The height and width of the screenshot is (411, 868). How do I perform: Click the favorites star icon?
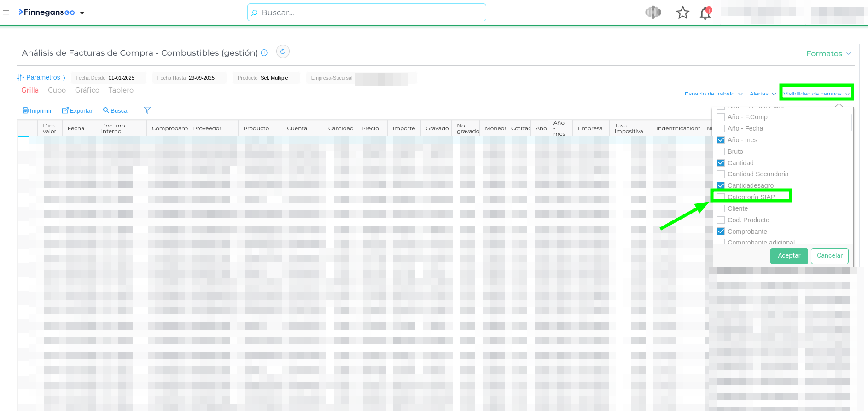point(682,13)
